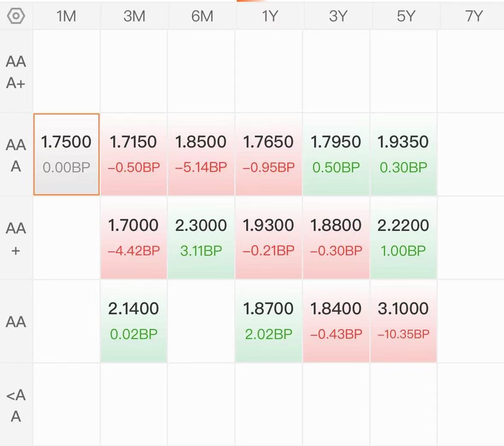
Task: Select the 6M tenor column header
Action: click(x=202, y=16)
